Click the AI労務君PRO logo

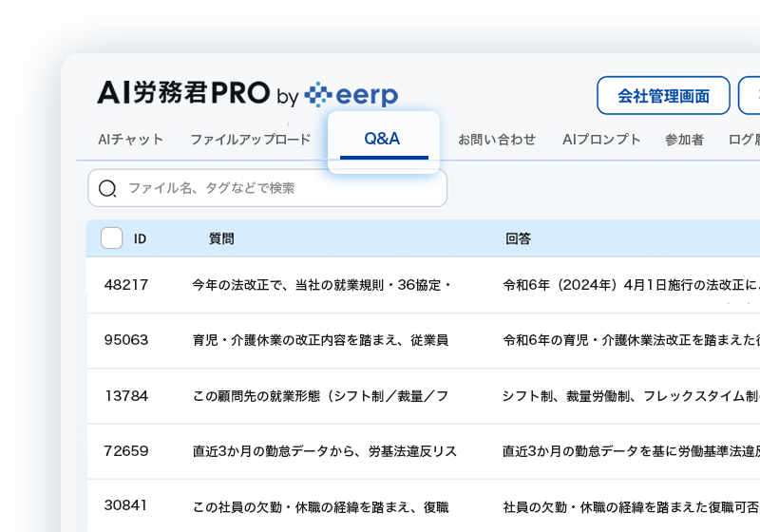[183, 93]
